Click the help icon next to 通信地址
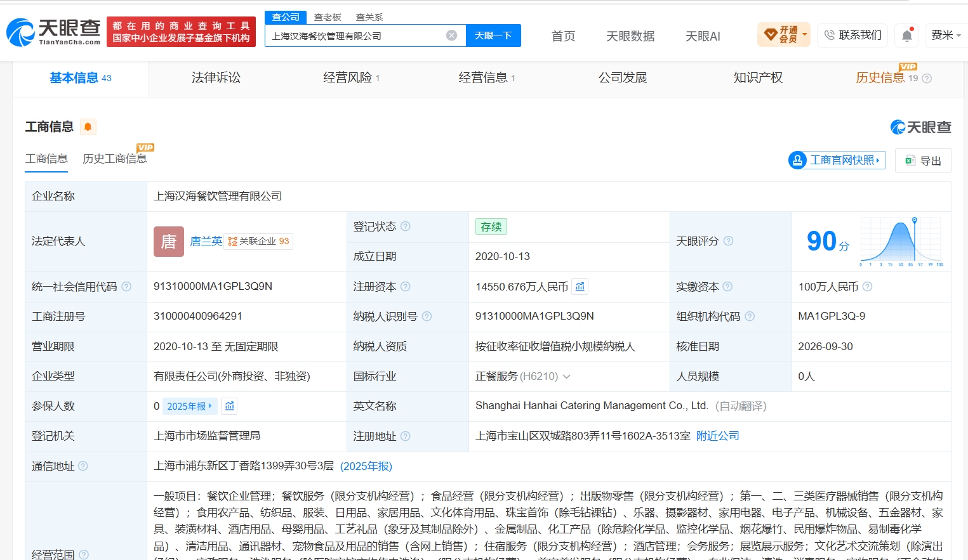Screen dimensions: 968x560 (83, 466)
